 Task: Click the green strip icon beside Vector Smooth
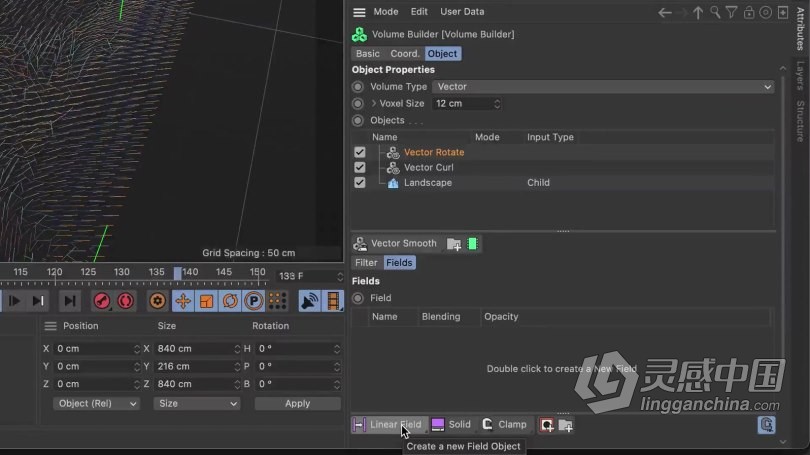472,244
